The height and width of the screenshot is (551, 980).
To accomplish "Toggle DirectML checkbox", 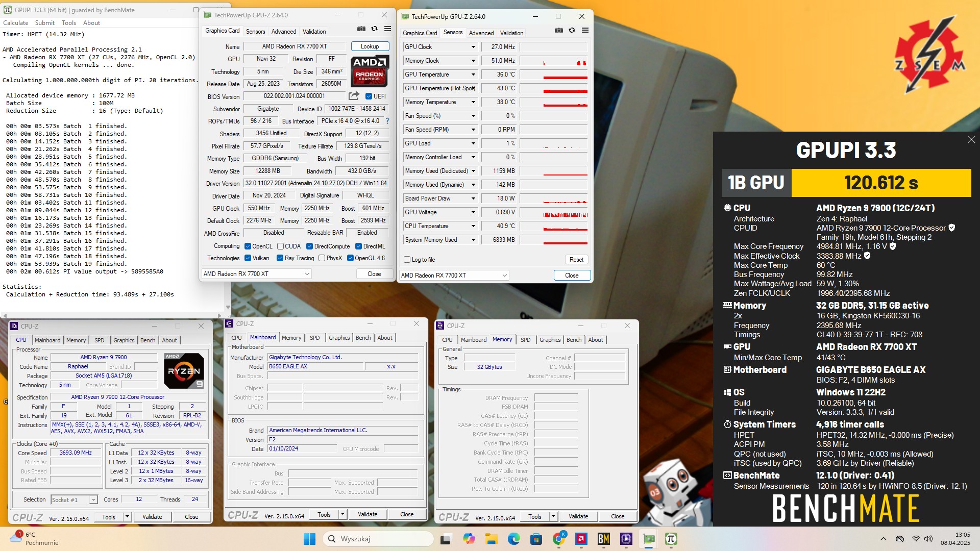I will click(358, 246).
